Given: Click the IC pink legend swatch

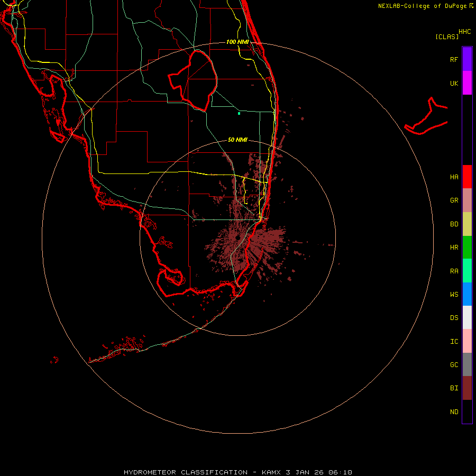Looking at the screenshot, I should [x=467, y=341].
